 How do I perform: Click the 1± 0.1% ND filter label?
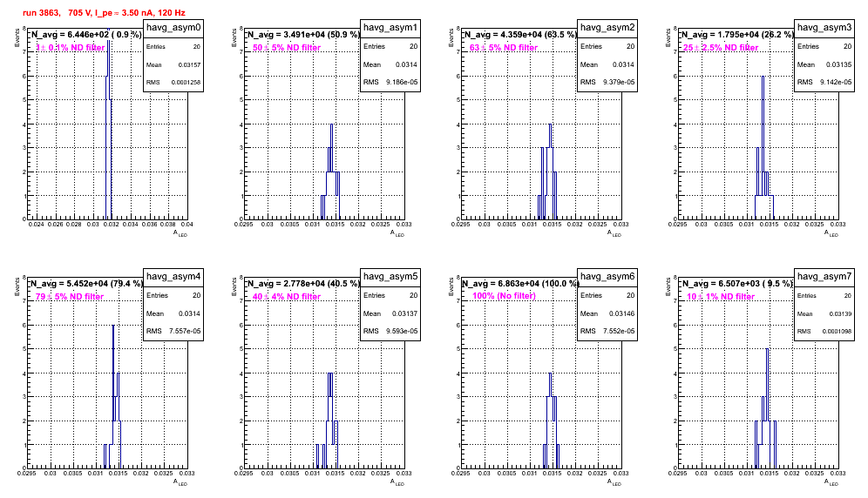point(71,48)
